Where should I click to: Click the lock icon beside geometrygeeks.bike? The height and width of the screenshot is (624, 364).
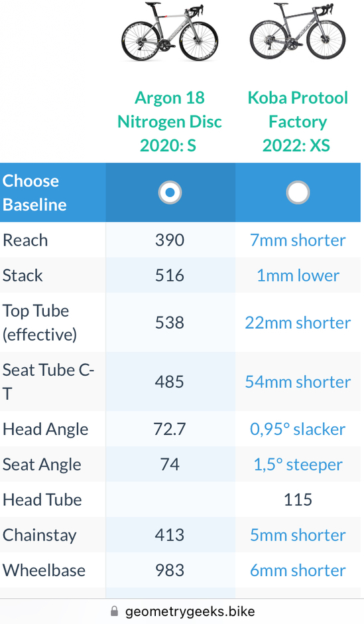115,611
